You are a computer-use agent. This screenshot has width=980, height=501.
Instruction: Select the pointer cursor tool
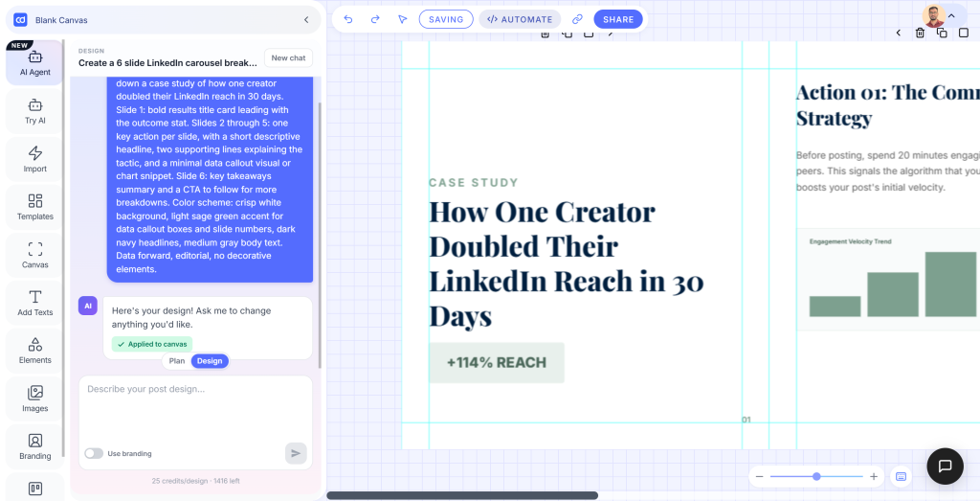pos(403,19)
